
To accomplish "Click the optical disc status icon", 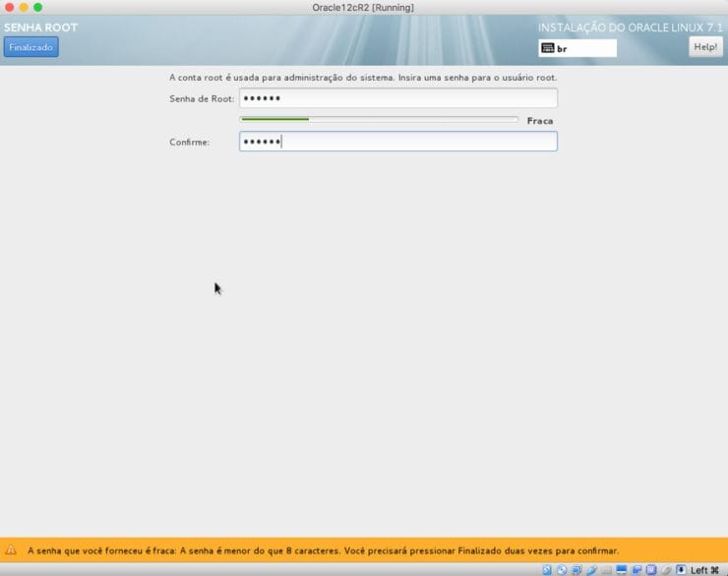I will 562,570.
